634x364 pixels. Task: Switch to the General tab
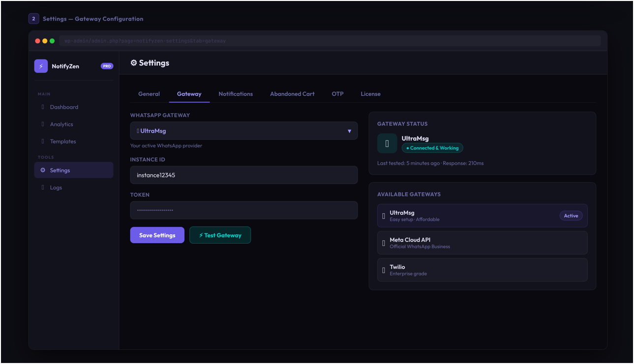click(x=149, y=94)
